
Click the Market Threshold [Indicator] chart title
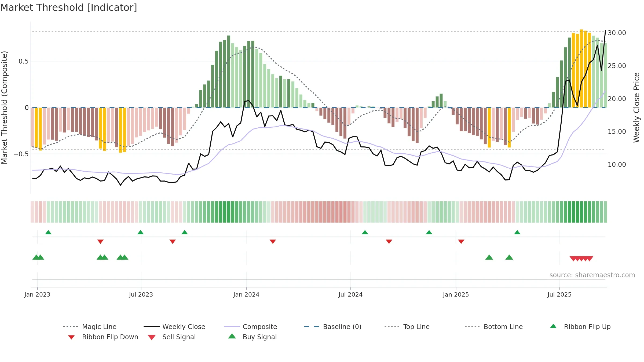[x=69, y=8]
